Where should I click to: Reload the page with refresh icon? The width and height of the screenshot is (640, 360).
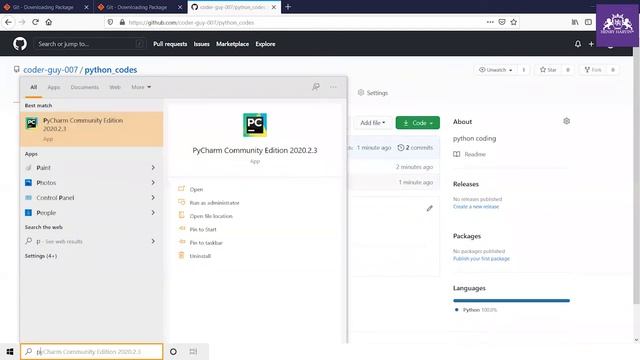point(36,22)
